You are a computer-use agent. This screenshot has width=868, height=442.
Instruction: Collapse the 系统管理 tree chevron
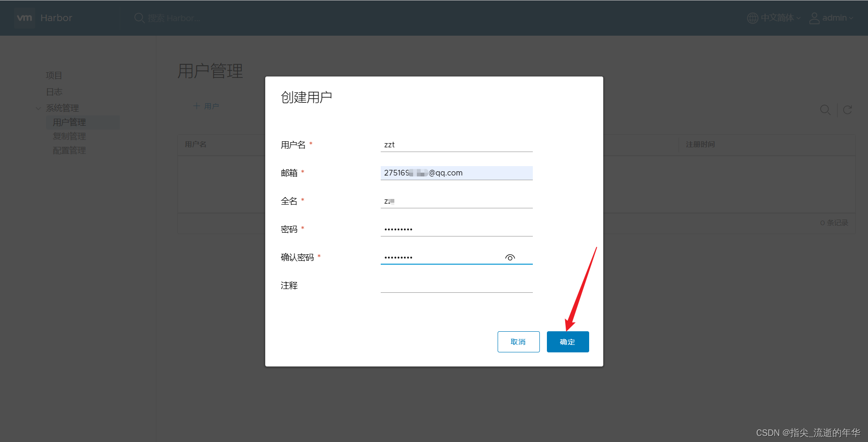pyautogui.click(x=38, y=108)
